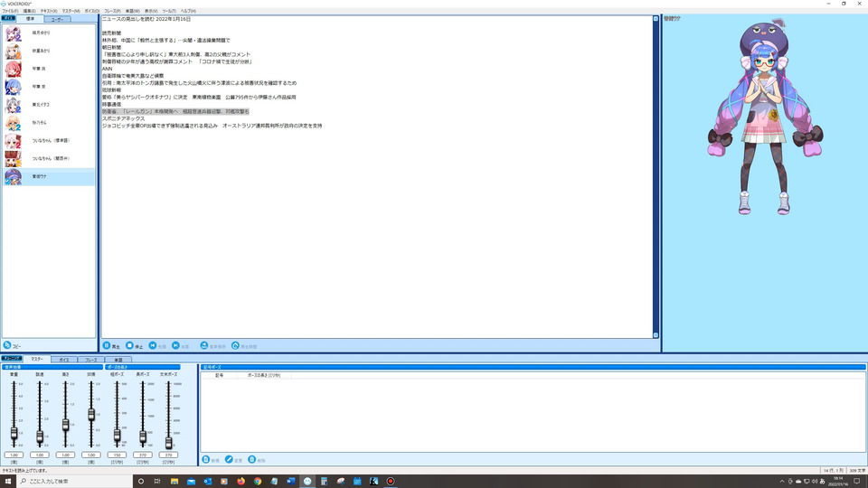Click the 短ポーズ slider handle
Viewport: 868px width, 488px height.
117,436
